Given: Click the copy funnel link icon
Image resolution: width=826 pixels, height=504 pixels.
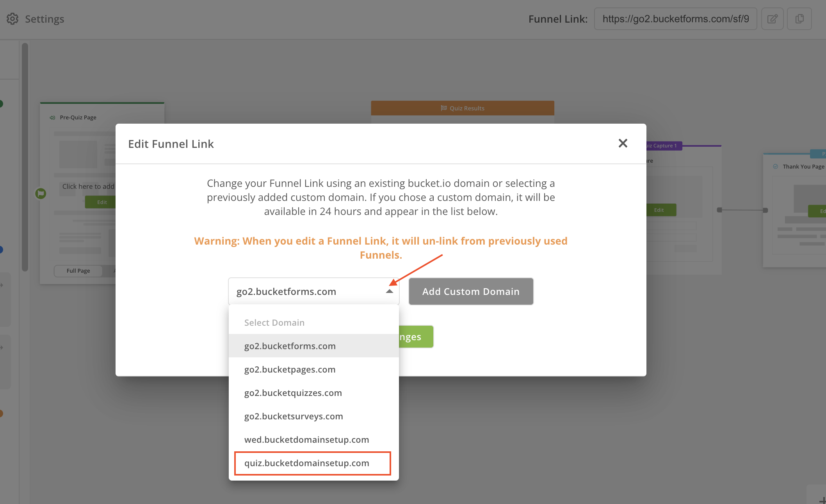Looking at the screenshot, I should (799, 19).
